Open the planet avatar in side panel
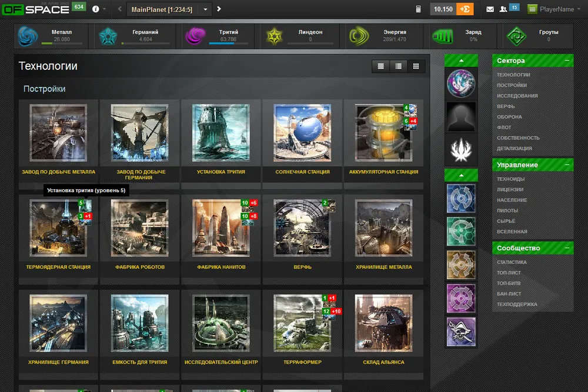 pos(460,83)
